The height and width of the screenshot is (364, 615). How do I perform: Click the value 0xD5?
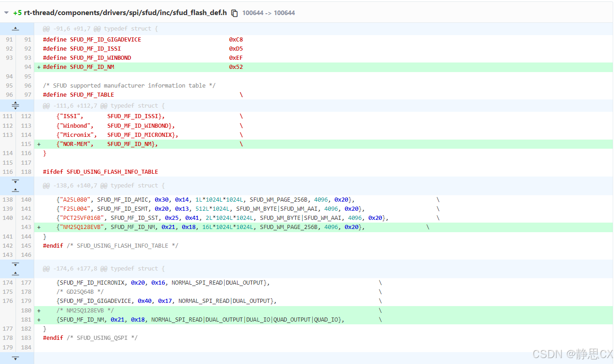[236, 49]
